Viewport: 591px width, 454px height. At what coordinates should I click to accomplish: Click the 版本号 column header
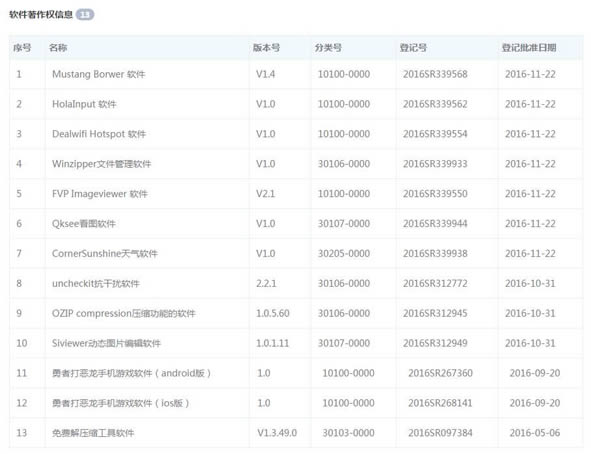[266, 48]
